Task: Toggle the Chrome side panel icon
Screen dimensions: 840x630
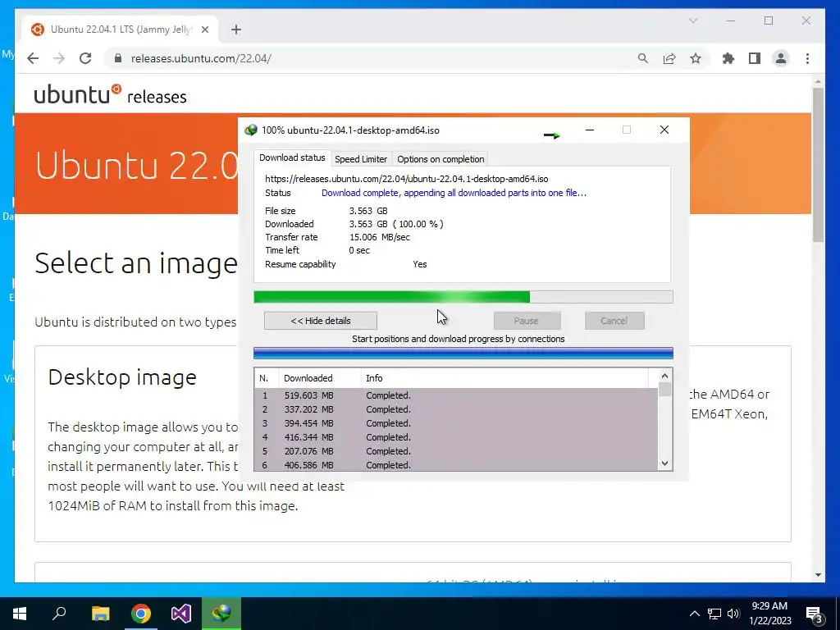Action: click(x=755, y=58)
